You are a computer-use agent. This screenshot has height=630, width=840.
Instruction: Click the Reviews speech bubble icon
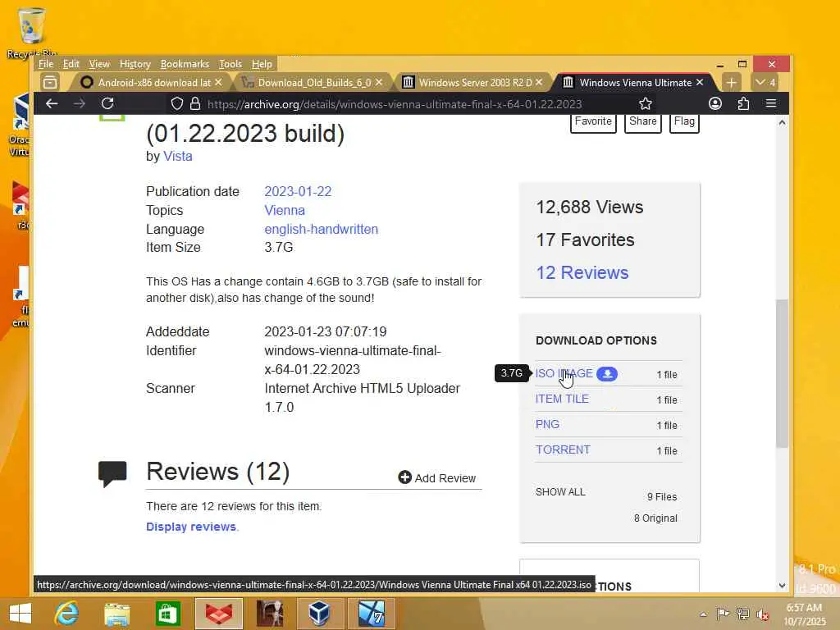click(112, 473)
